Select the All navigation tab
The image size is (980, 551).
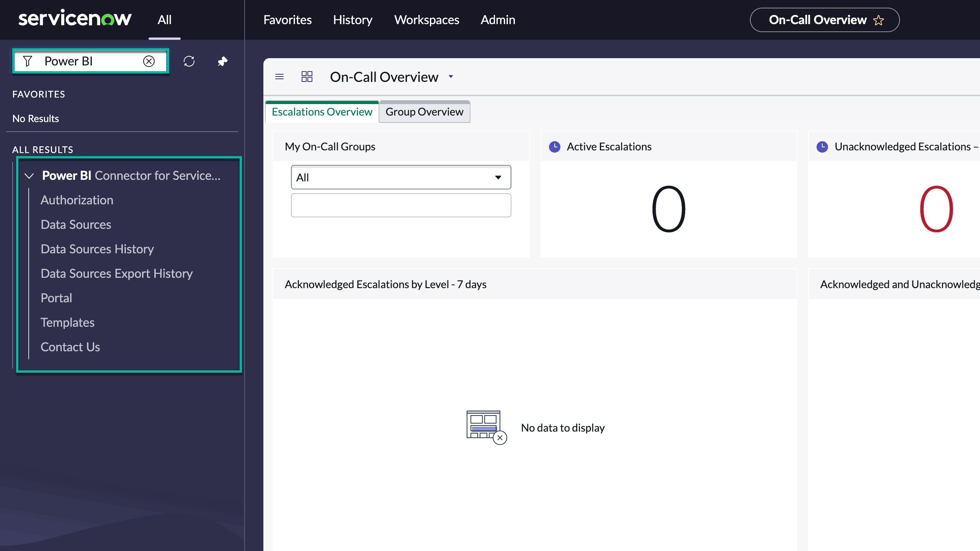pos(164,20)
